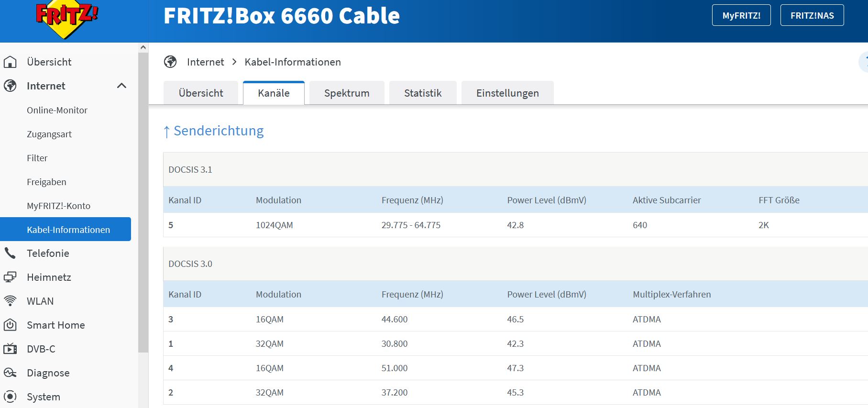Click the Internet breadcrumb link
Screen dimensions: 868x408
205,62
